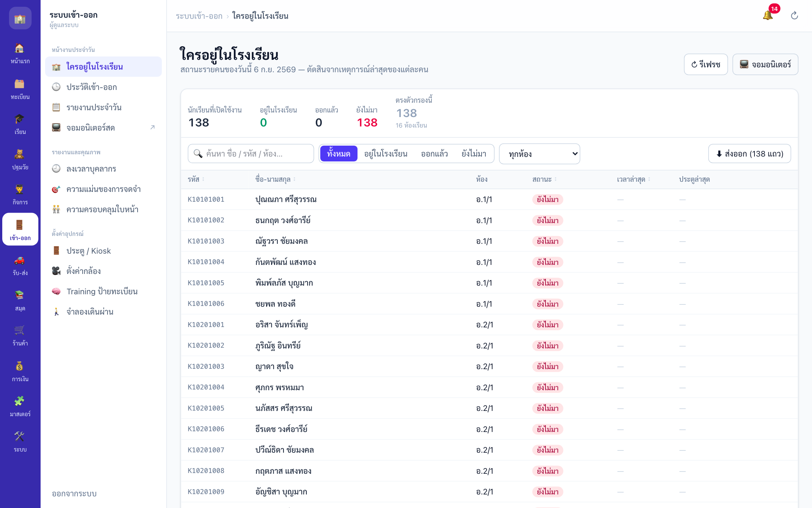Open external link arrow beside จอมอนิเตอร์สด
Screen dimensions: 812x508
152,127
